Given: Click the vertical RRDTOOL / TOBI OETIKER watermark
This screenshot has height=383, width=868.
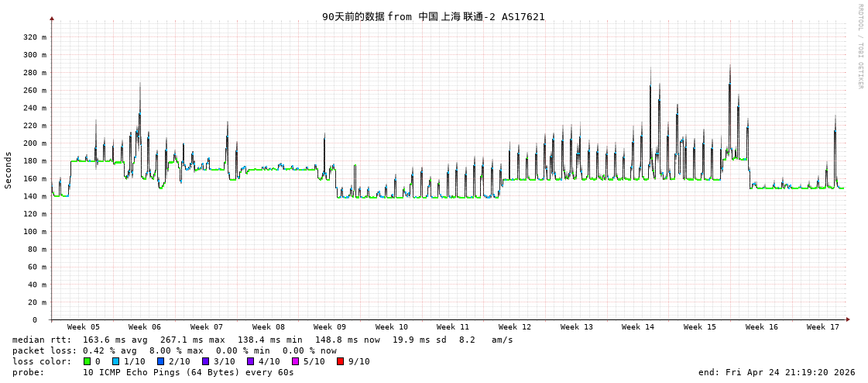Looking at the screenshot, I should click(859, 47).
